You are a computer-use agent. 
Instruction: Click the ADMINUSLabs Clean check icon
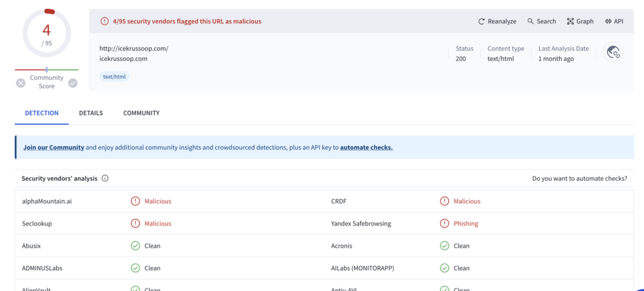[x=135, y=268]
